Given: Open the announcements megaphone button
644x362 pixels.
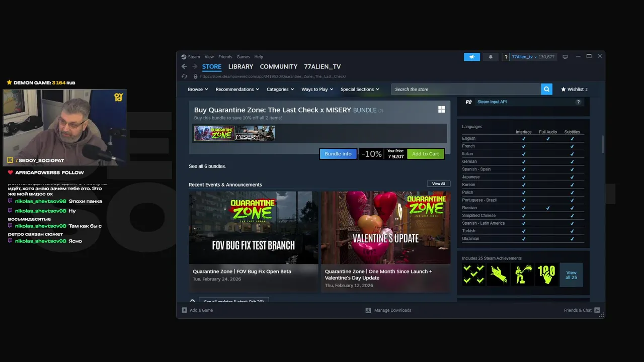Looking at the screenshot, I should (472, 57).
